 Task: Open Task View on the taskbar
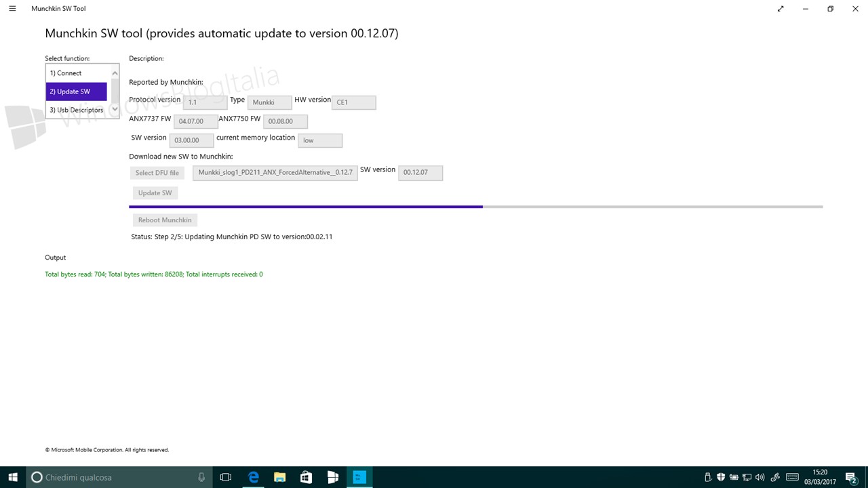pos(226,477)
